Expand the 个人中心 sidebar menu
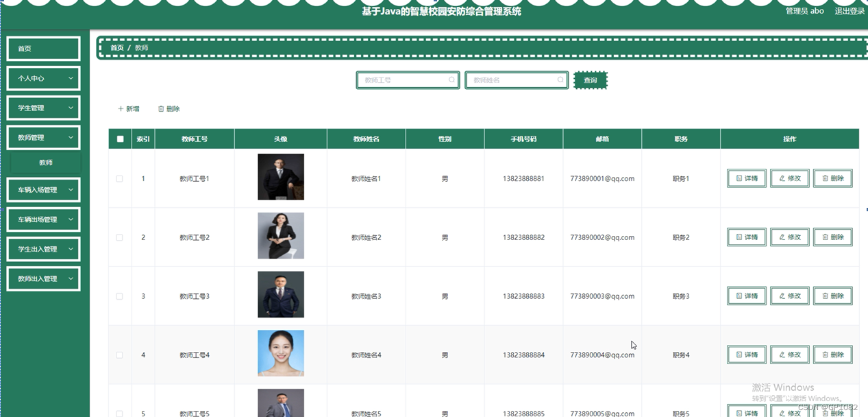868x417 pixels. pyautogui.click(x=43, y=78)
